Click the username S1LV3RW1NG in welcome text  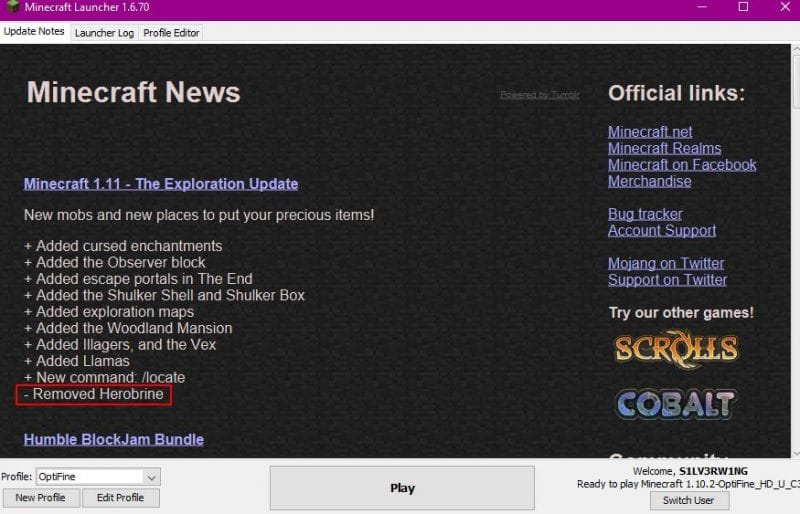pos(713,471)
